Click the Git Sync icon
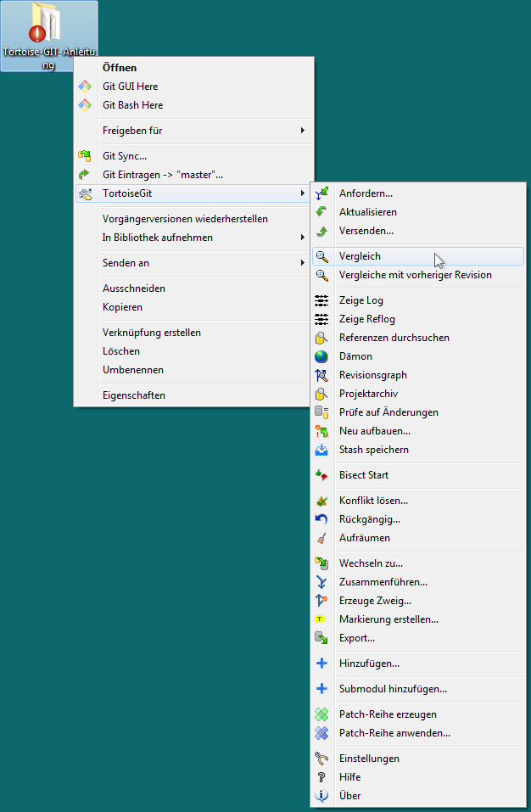 tap(84, 156)
